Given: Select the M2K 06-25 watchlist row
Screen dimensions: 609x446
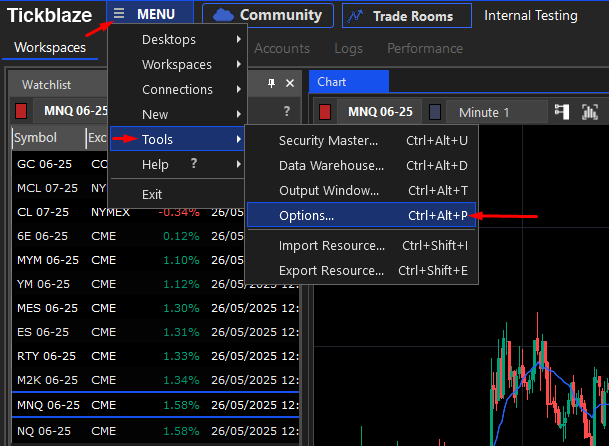Looking at the screenshot, I should (x=155, y=380).
